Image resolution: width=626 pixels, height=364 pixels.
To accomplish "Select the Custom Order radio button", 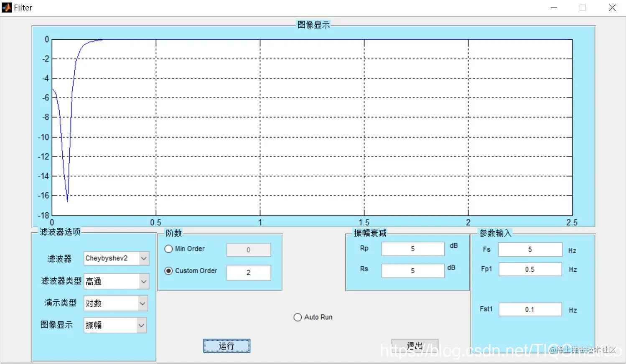I will click(168, 270).
